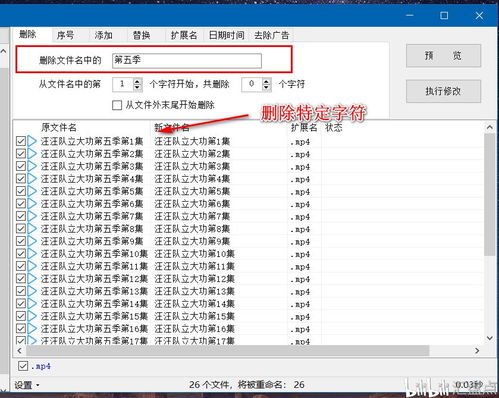Viewport: 499px width, 398px height.
Task: Uncheck the row 汪汪队立大功第五季第2集
Action: pyautogui.click(x=21, y=154)
